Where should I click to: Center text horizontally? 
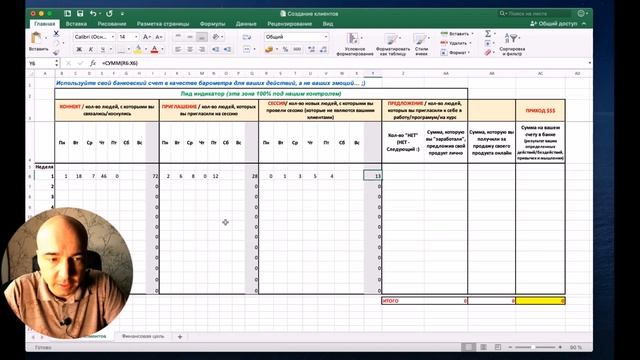pos(190,49)
